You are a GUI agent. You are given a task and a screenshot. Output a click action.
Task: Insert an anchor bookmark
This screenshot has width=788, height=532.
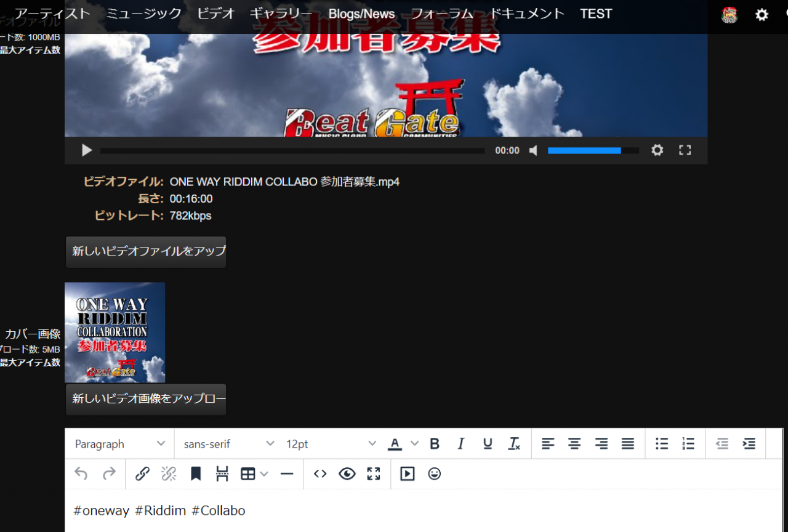[x=196, y=474]
